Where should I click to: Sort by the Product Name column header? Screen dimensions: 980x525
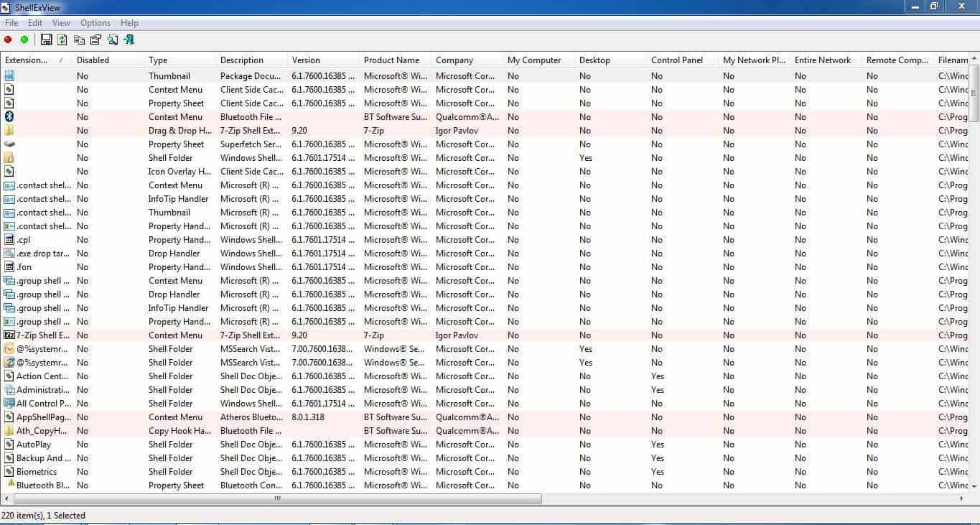pos(395,60)
